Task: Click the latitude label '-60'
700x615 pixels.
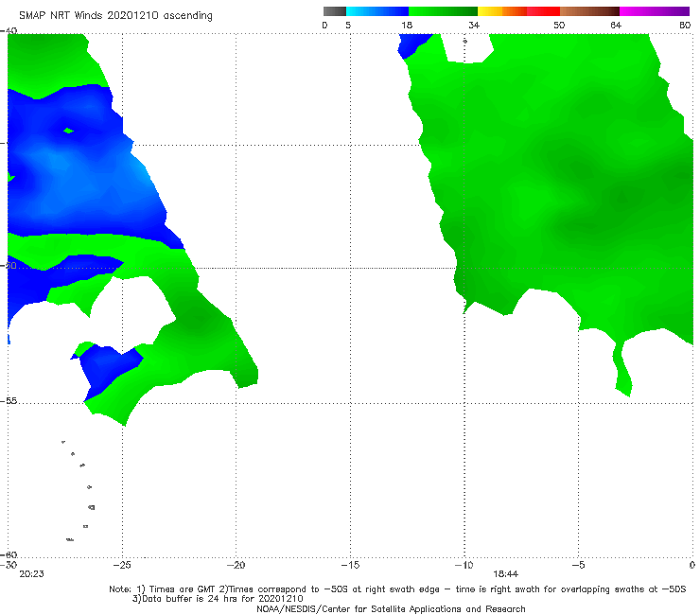Action: point(9,554)
